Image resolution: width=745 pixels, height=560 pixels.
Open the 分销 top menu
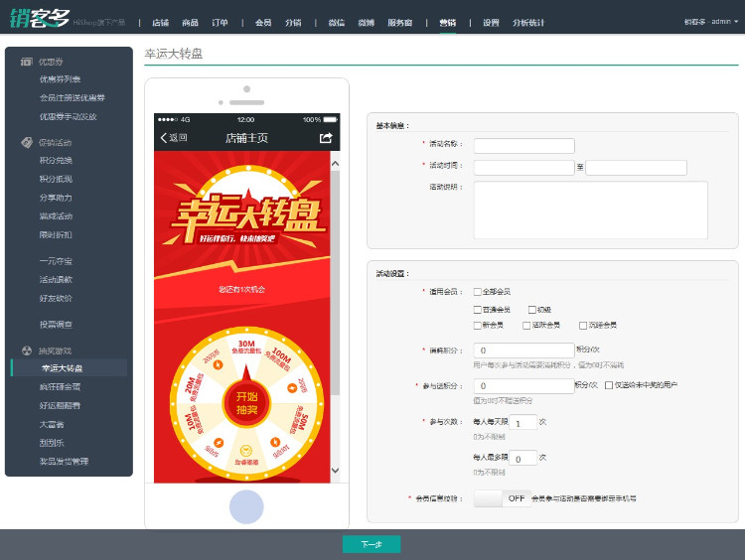coord(293,22)
